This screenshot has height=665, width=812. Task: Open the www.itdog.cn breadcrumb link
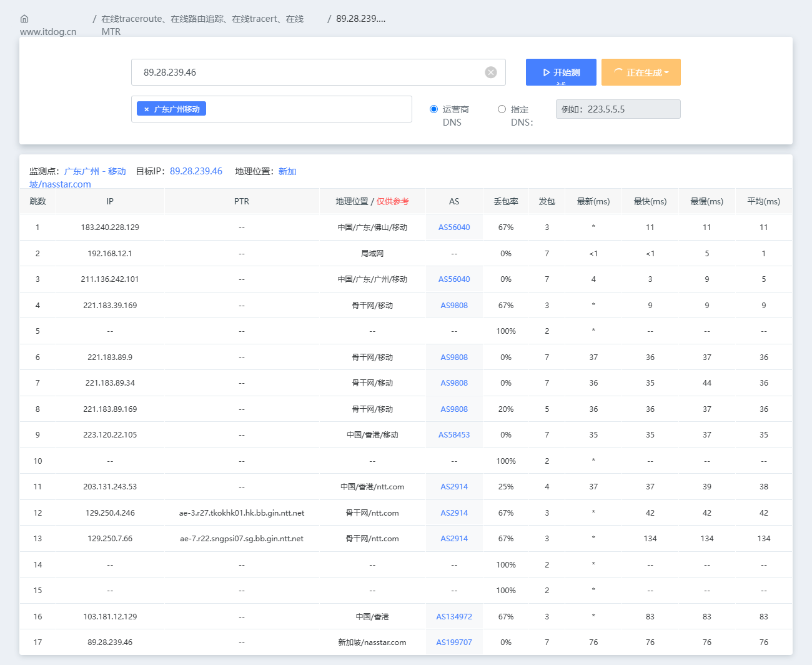point(48,32)
